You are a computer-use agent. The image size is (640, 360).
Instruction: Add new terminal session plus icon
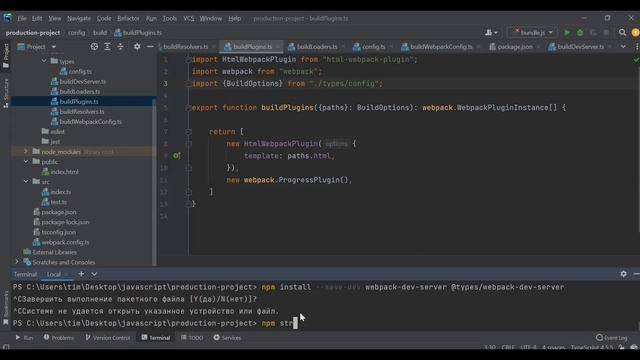point(81,274)
